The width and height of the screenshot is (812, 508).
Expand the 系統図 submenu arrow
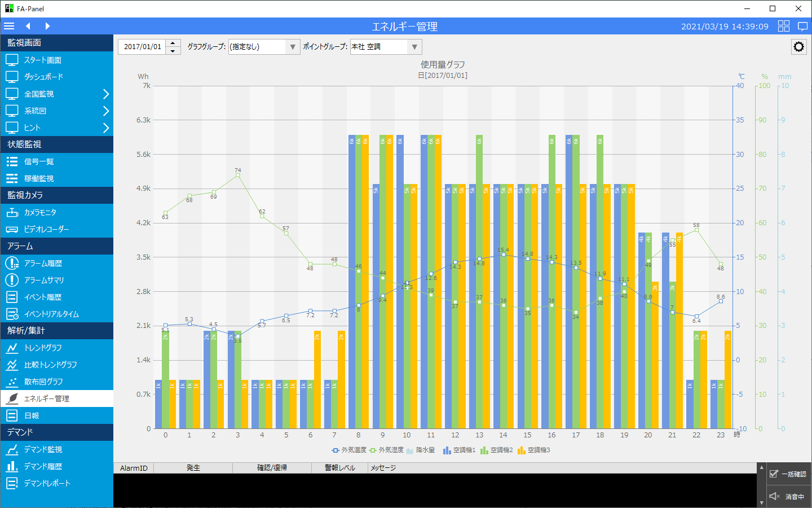pyautogui.click(x=105, y=111)
